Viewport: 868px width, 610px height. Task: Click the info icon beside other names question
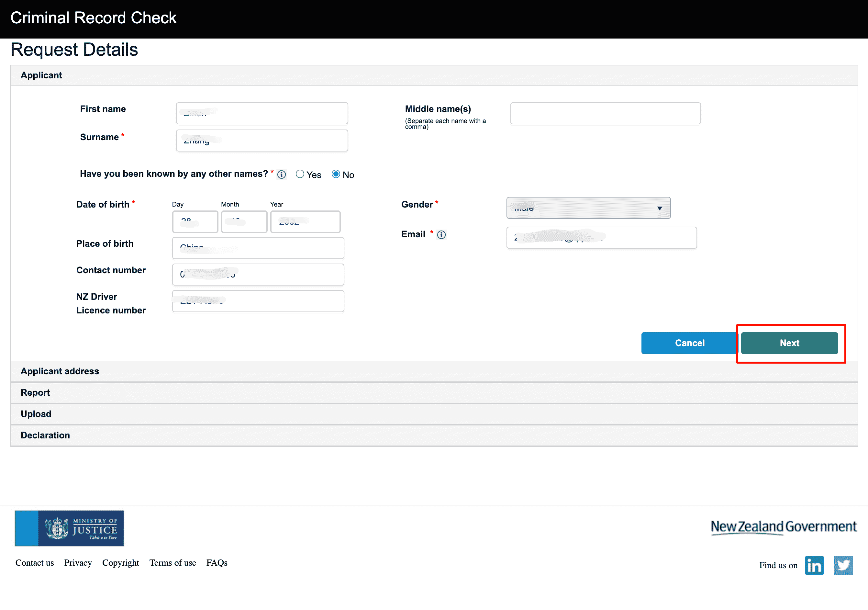pyautogui.click(x=281, y=174)
